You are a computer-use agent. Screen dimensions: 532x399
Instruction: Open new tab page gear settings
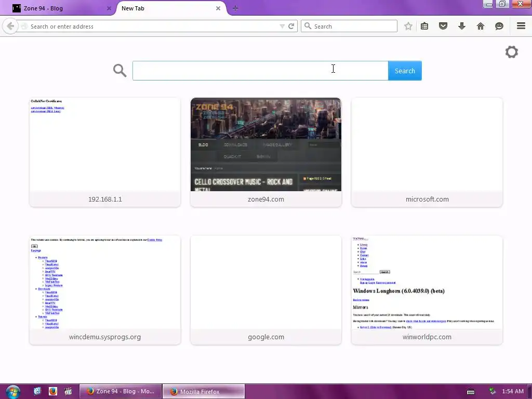point(512,52)
